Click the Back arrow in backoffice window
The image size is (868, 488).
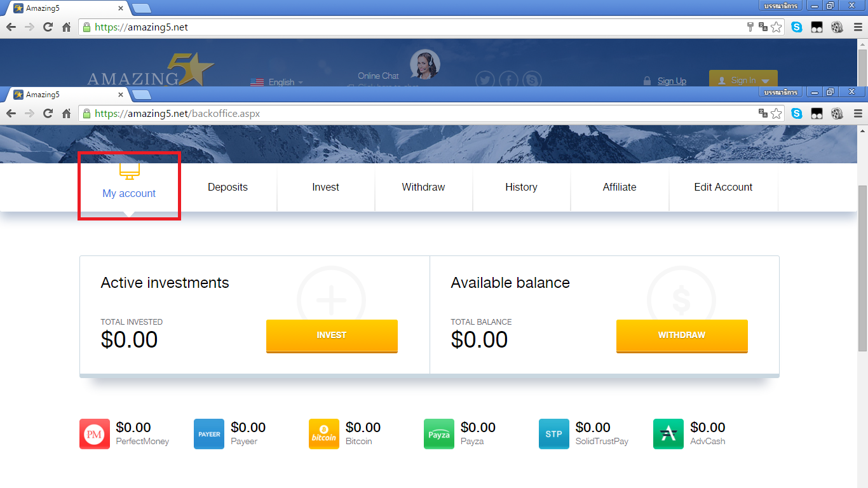click(11, 114)
